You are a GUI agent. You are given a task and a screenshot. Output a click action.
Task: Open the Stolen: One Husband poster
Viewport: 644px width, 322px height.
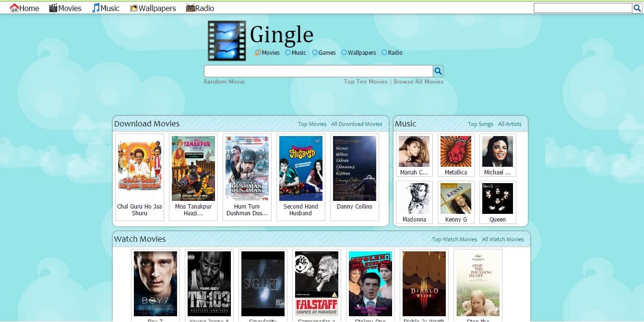370,284
